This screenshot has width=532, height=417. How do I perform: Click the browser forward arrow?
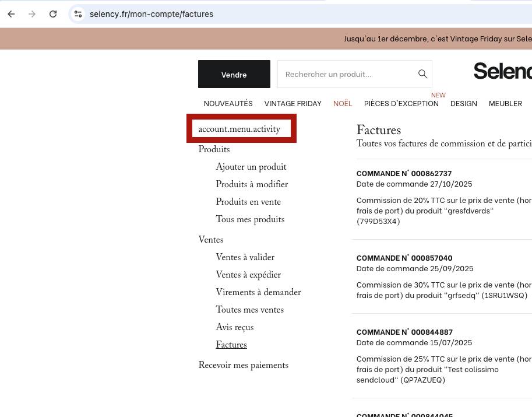[x=32, y=14]
